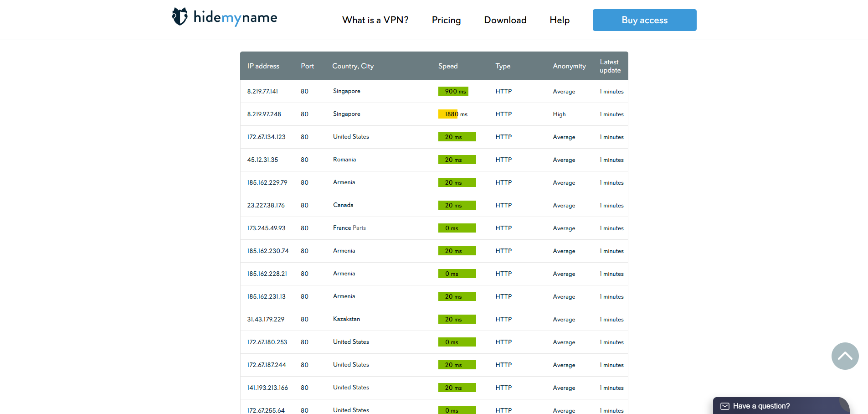The width and height of the screenshot is (868, 414).
Task: Select IP address 8.219.97.248
Action: coord(264,114)
